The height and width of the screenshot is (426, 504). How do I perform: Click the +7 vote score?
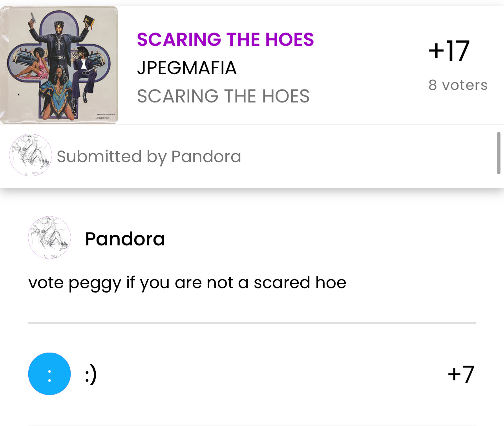coord(461,374)
